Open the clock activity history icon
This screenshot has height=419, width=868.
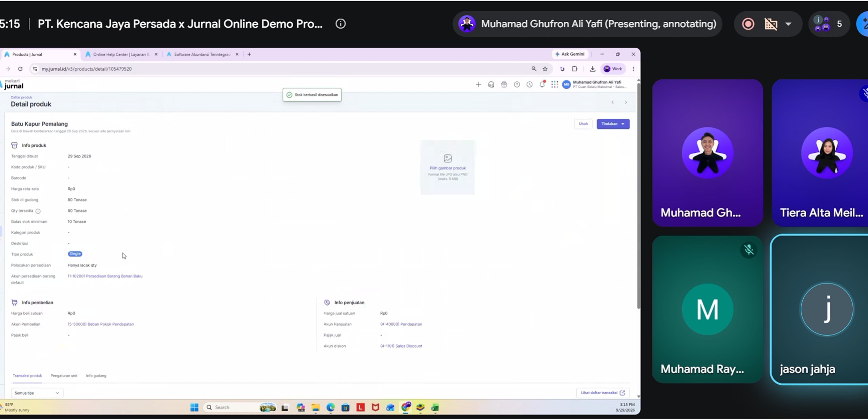(x=529, y=85)
